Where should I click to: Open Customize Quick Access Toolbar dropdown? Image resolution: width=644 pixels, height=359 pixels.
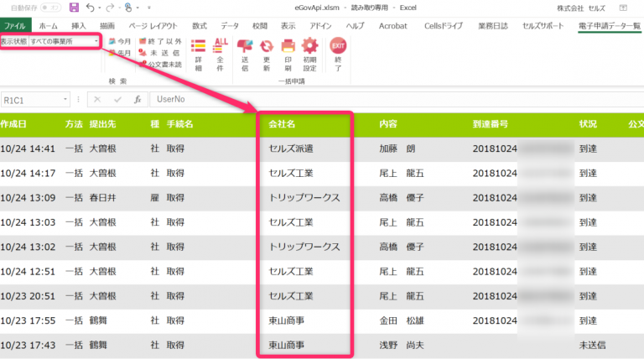point(149,8)
